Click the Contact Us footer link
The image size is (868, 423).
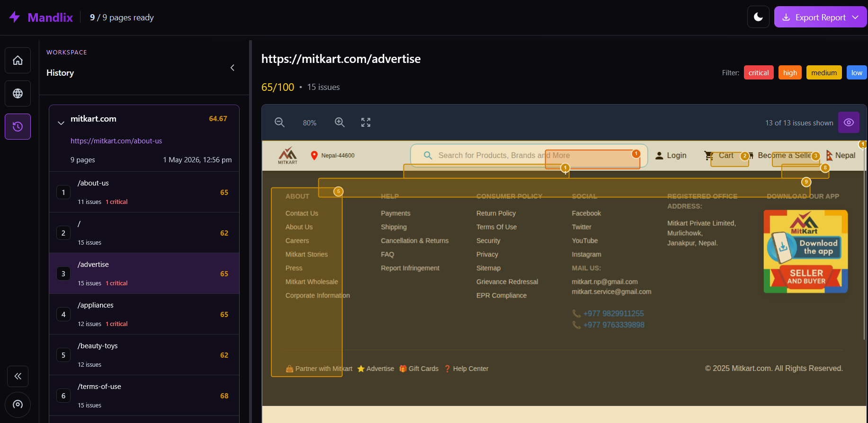[302, 213]
